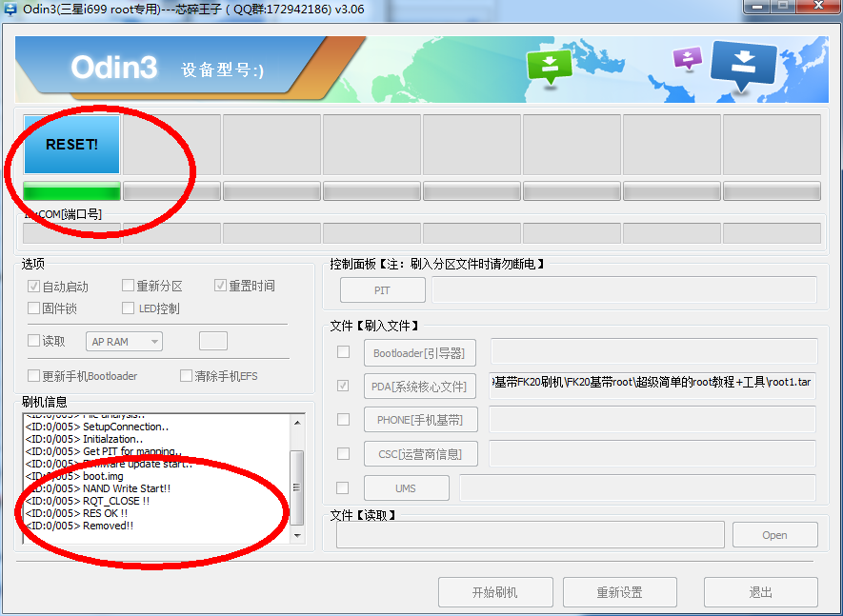Viewport: 843px width, 616px height.
Task: Tick the checkbox beside the CSC button
Action: pyautogui.click(x=343, y=453)
